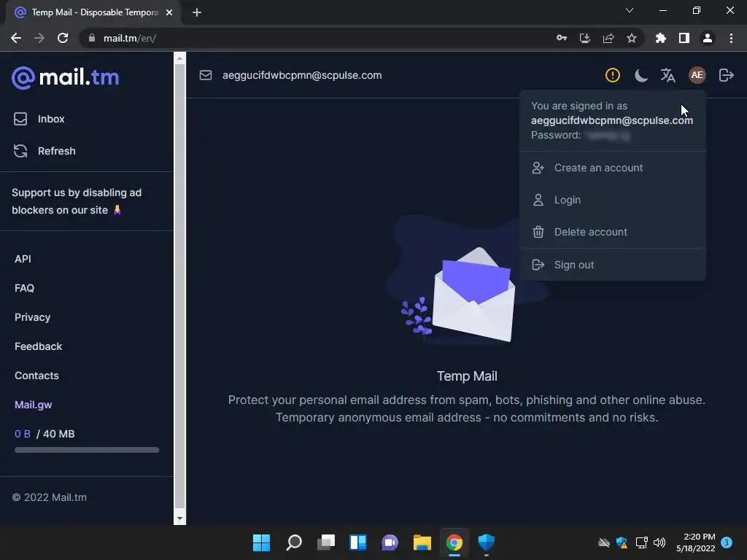
Task: Open the language translation selector
Action: [x=668, y=75]
